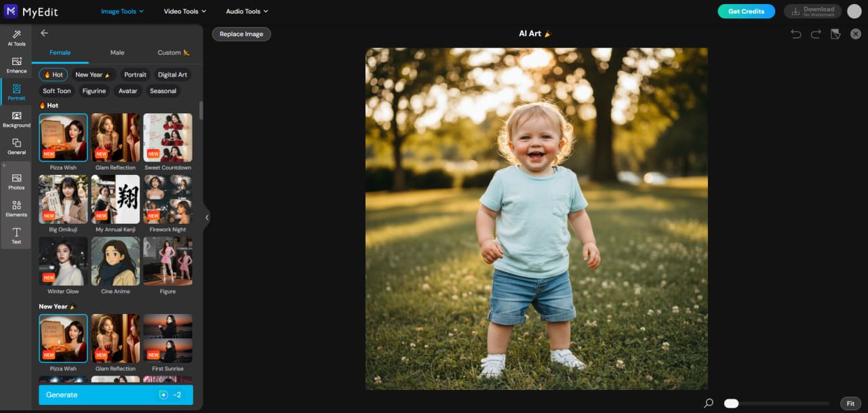Screen dimensions: 868x413
Task: Switch to the Custom tab
Action: tap(174, 53)
